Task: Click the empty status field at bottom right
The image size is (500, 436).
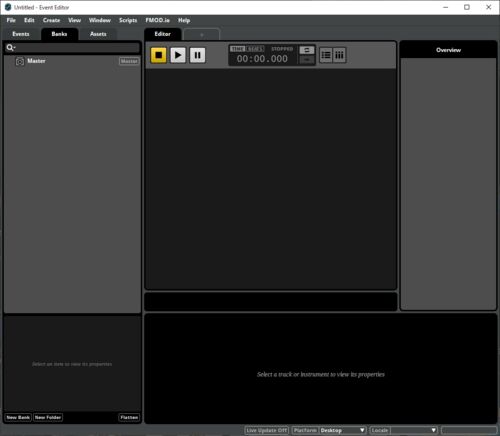Action: click(x=469, y=430)
